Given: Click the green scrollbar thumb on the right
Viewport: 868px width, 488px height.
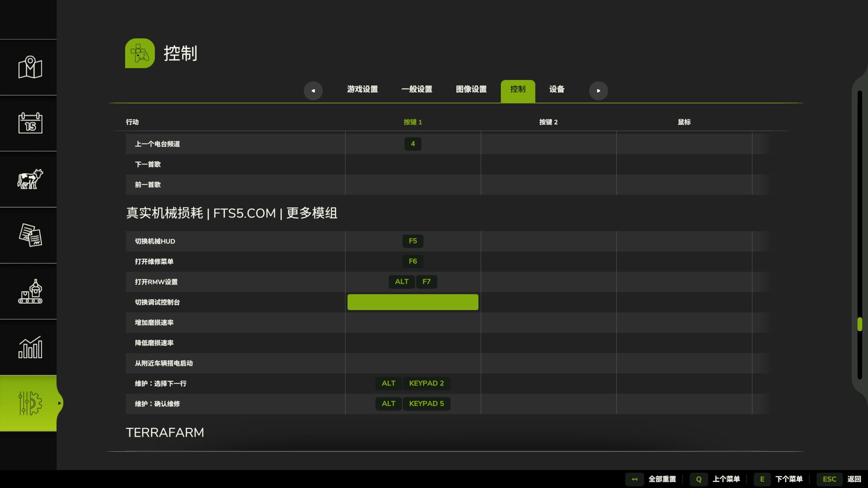Looking at the screenshot, I should click(x=860, y=324).
